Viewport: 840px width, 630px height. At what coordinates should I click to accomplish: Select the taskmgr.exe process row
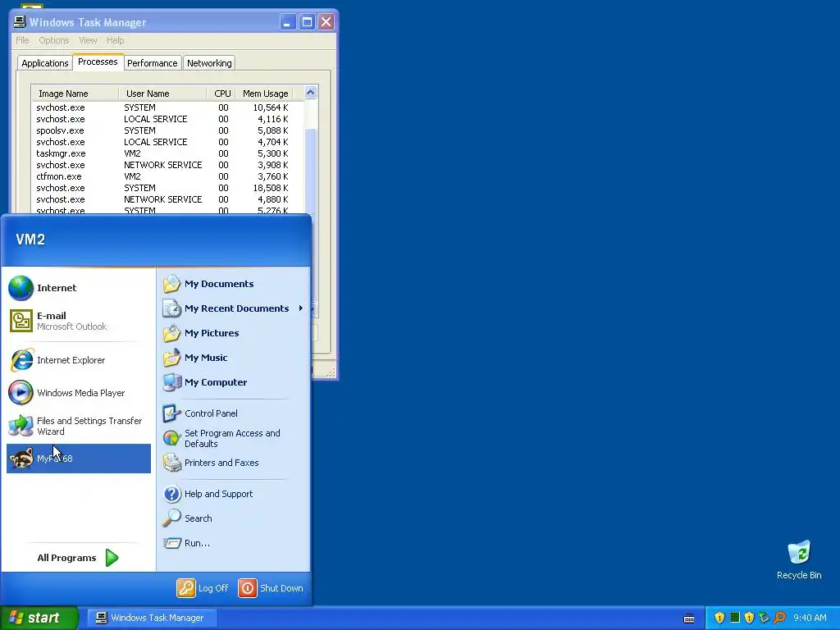click(x=167, y=153)
